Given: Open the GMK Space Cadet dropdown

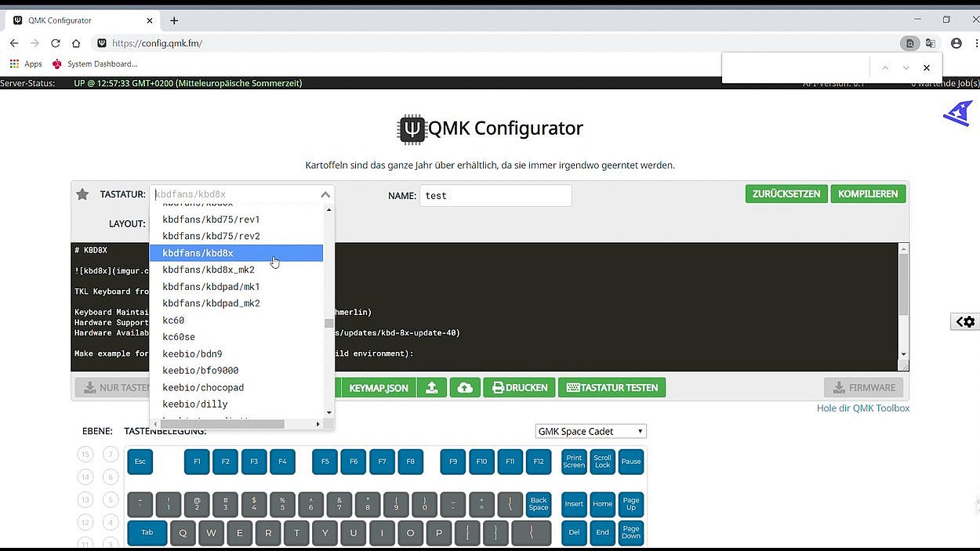Looking at the screenshot, I should 590,430.
